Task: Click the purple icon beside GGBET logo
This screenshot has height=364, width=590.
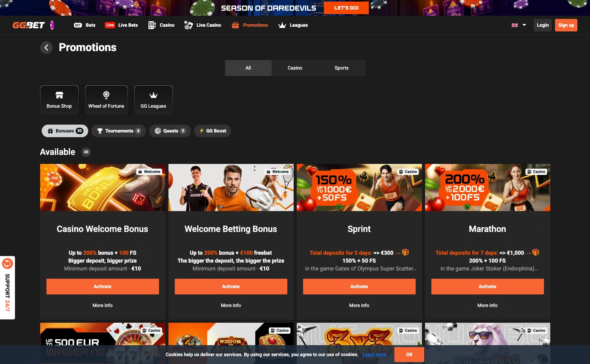Action: coord(52,25)
